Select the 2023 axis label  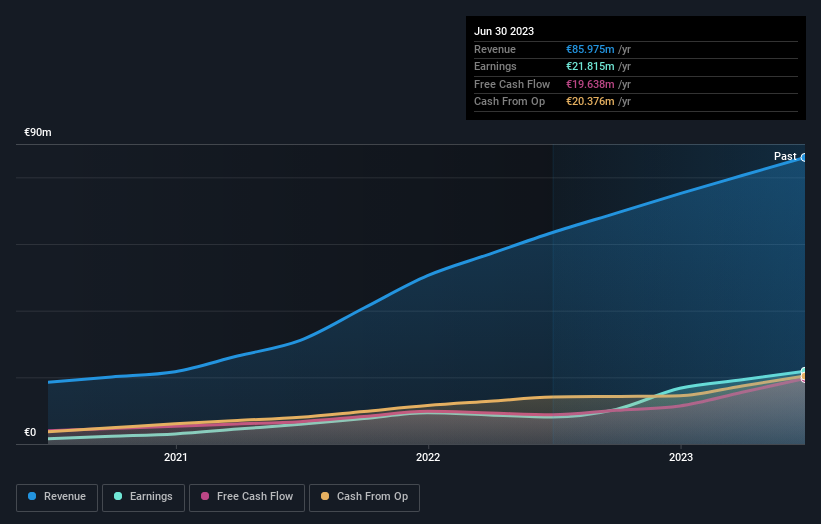click(x=681, y=457)
